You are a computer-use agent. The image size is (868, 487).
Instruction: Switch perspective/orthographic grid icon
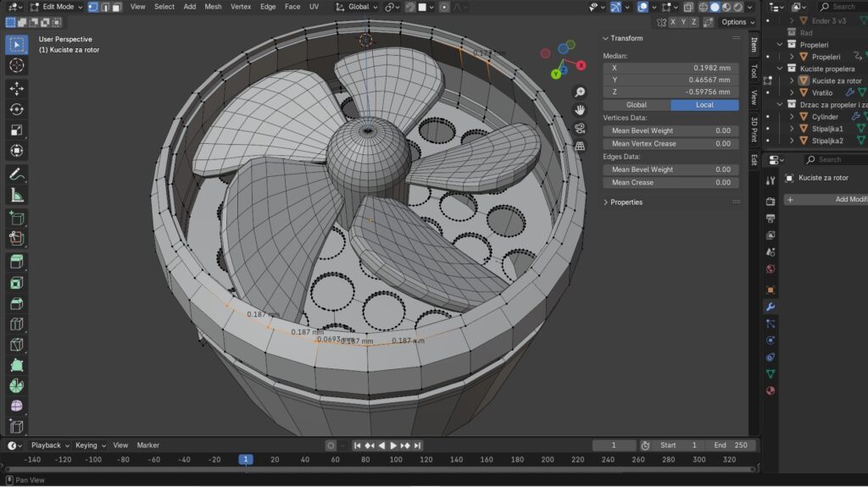click(580, 147)
